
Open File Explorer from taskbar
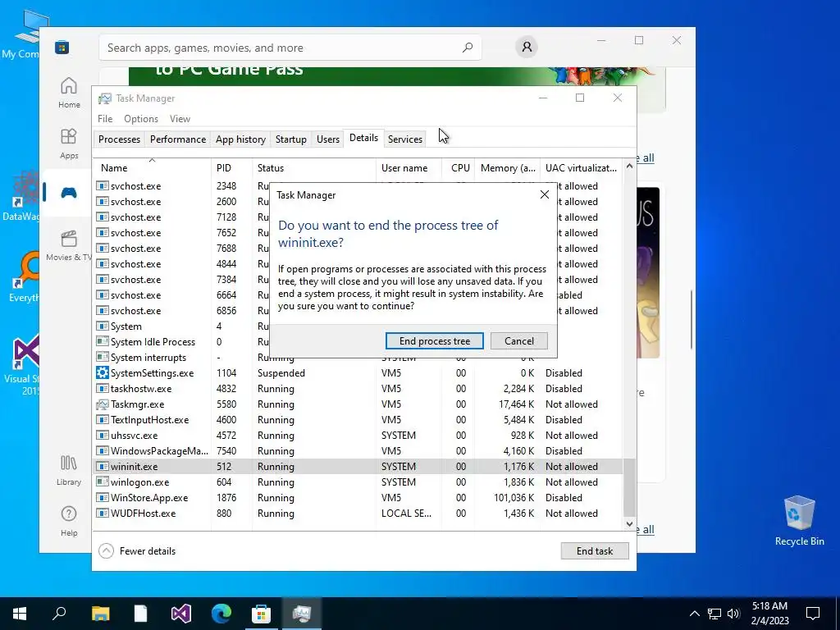coord(100,614)
